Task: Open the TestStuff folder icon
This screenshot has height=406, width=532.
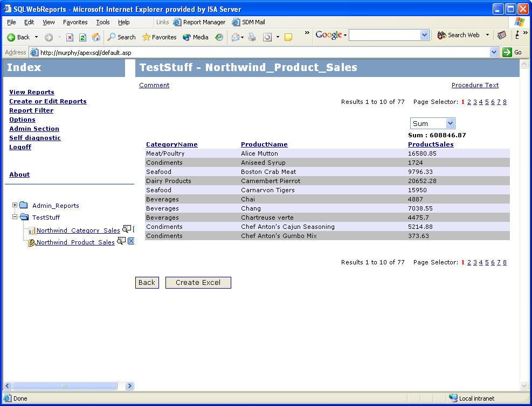Action: pyautogui.click(x=24, y=217)
